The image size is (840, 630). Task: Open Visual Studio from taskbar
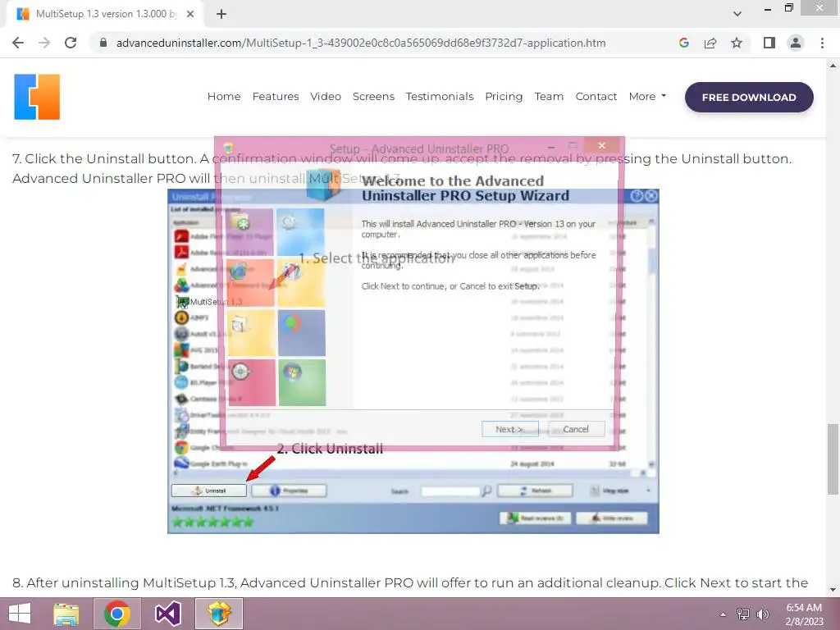coord(167,614)
